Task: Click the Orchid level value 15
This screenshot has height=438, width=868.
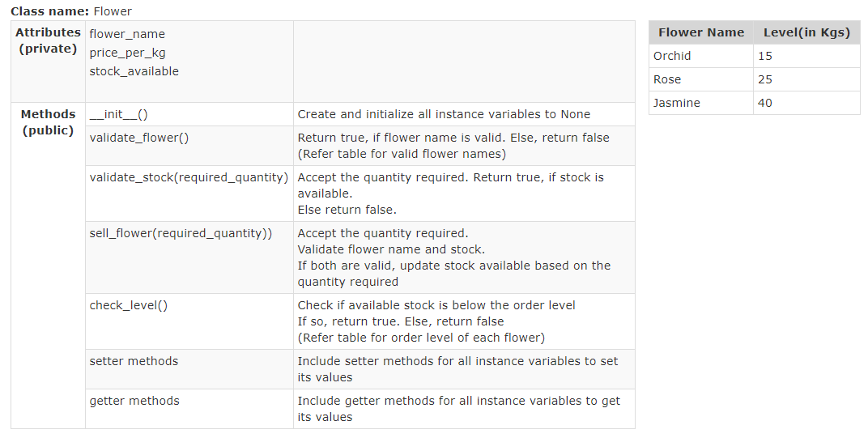Action: (x=765, y=56)
